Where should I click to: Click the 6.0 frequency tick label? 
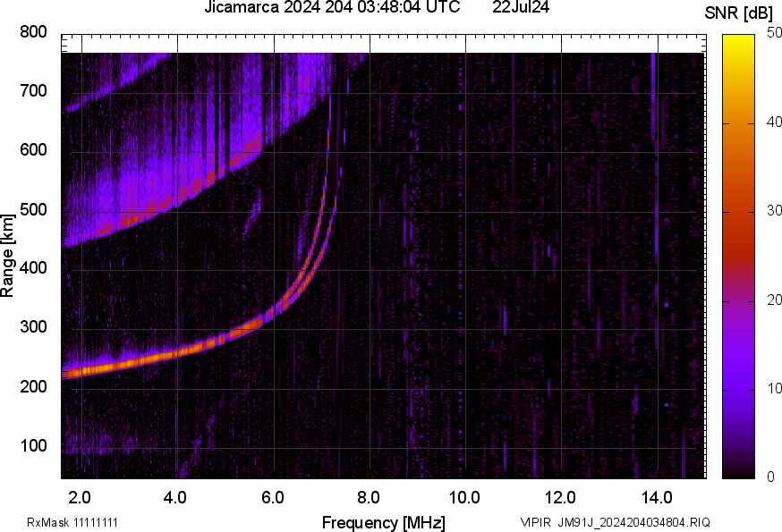272,497
